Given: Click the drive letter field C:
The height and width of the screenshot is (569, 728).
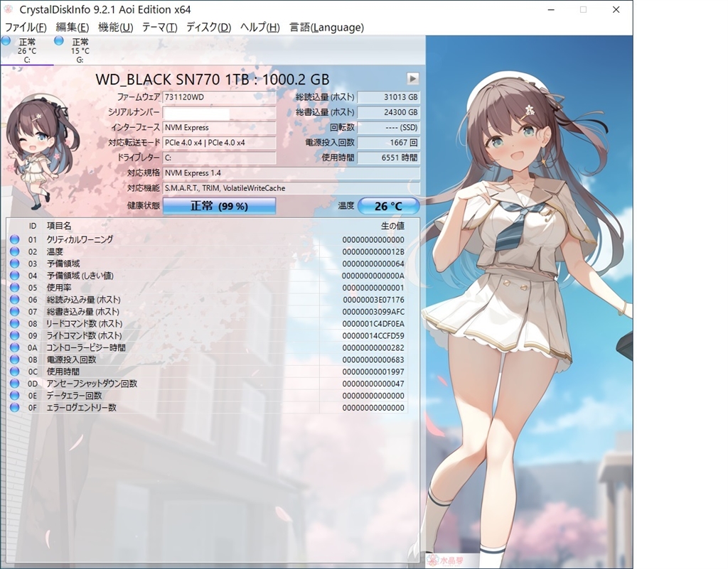Looking at the screenshot, I should tap(219, 158).
